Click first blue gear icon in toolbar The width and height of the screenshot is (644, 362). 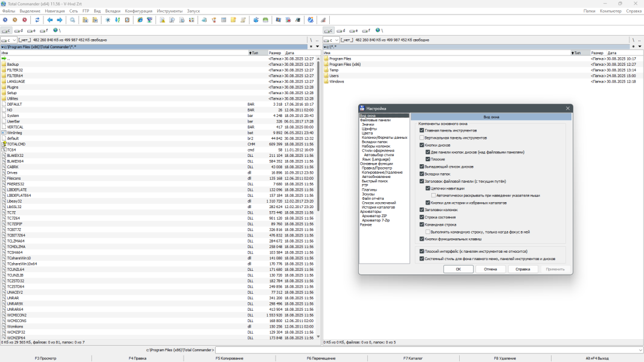point(5,20)
